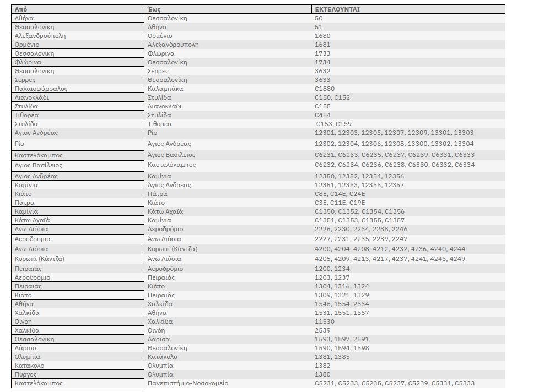Click the 'C150, C152' trains cell
This screenshot has height=392, width=544.
click(332, 97)
